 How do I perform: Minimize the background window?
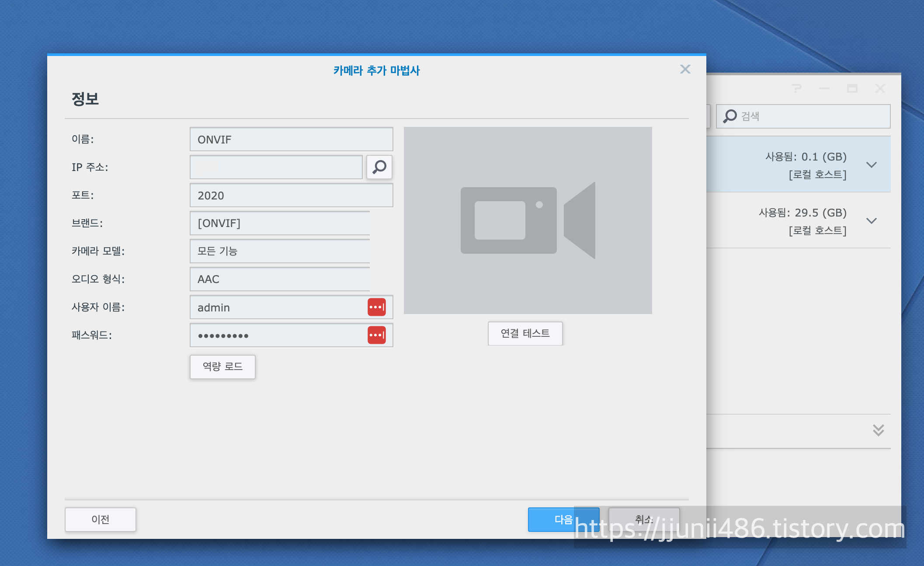(x=824, y=89)
